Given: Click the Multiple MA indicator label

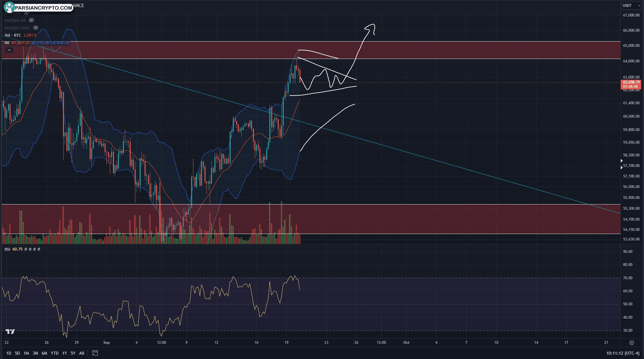Looking at the screenshot, I should coord(15,20).
